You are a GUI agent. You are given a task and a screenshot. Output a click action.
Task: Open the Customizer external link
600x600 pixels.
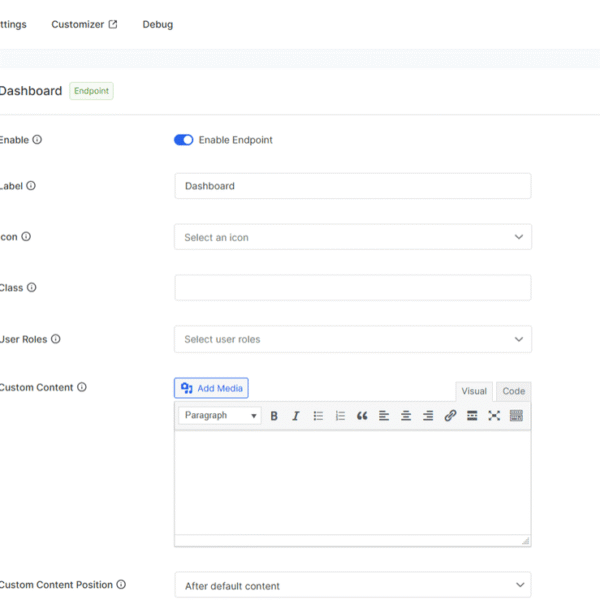click(84, 24)
